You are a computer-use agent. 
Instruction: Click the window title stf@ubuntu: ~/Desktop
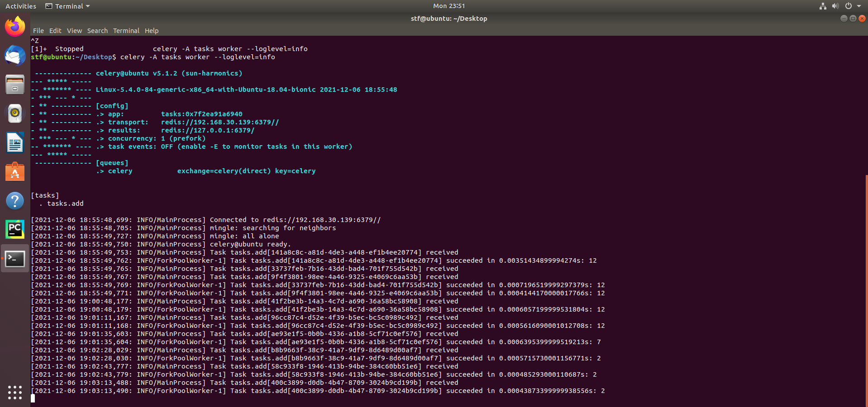click(449, 19)
